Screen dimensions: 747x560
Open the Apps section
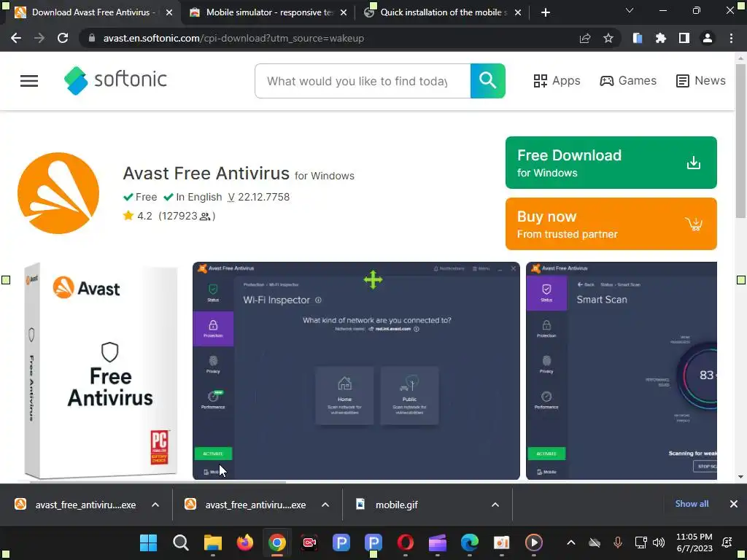[x=557, y=80]
